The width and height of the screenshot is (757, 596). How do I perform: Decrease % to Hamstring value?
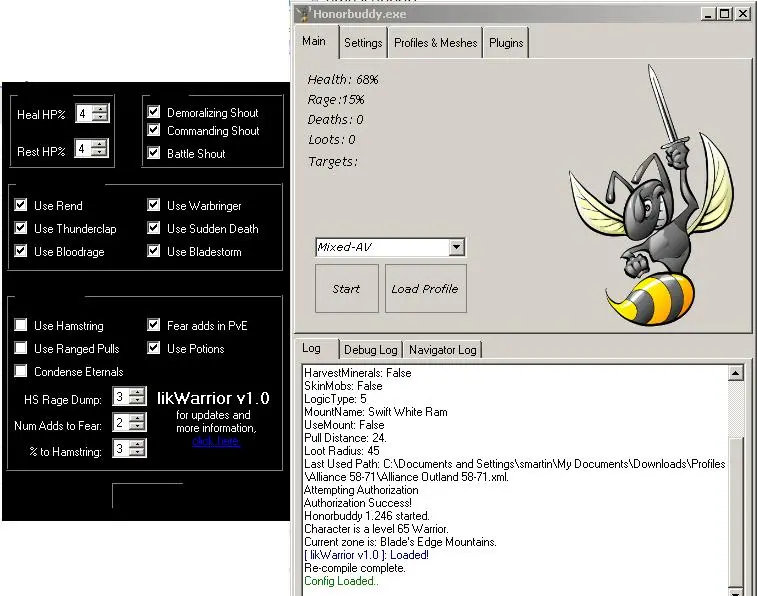point(138,453)
